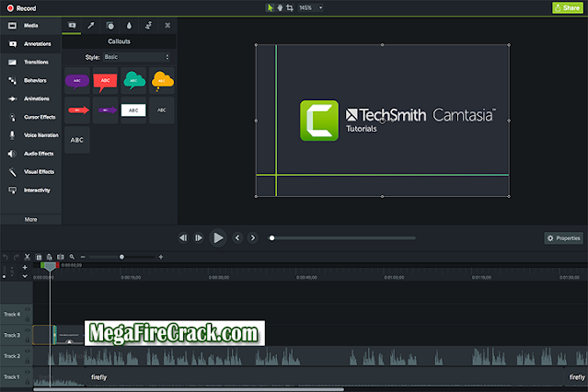Open the Callouts annotation tab

click(72, 26)
